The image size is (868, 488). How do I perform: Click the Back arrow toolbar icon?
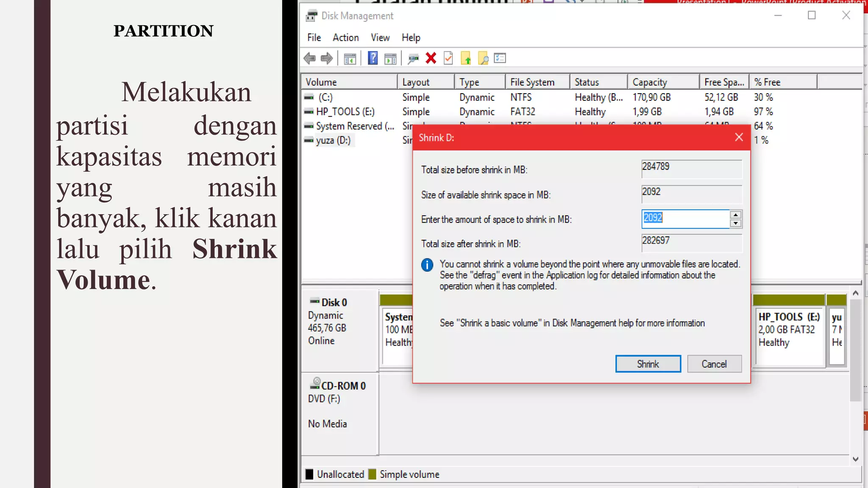click(x=310, y=58)
